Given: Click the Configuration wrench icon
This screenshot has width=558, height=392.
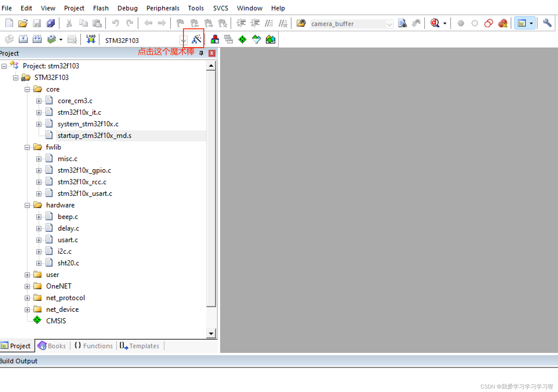Looking at the screenshot, I should (x=547, y=23).
